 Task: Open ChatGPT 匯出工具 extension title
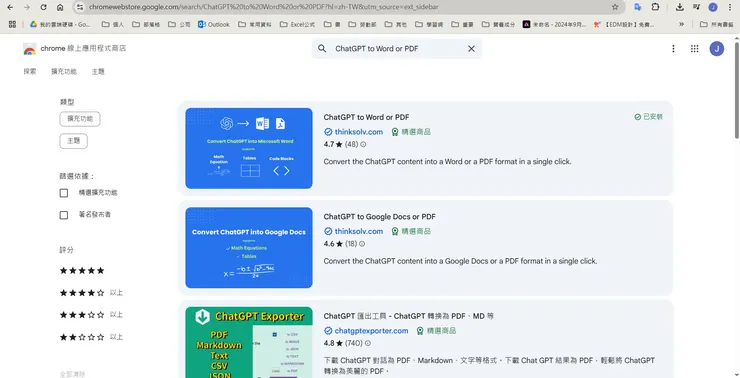[x=409, y=316]
